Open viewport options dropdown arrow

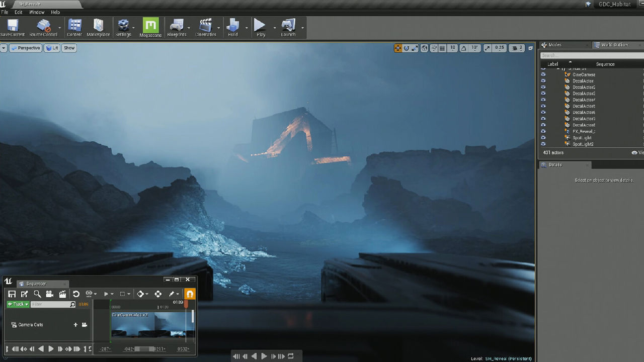(4, 48)
